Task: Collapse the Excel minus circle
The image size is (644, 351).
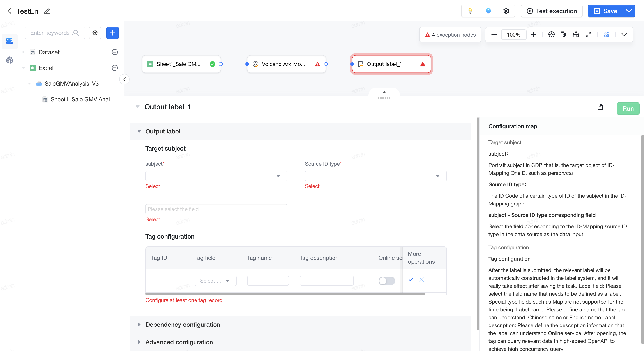Action: [x=115, y=68]
